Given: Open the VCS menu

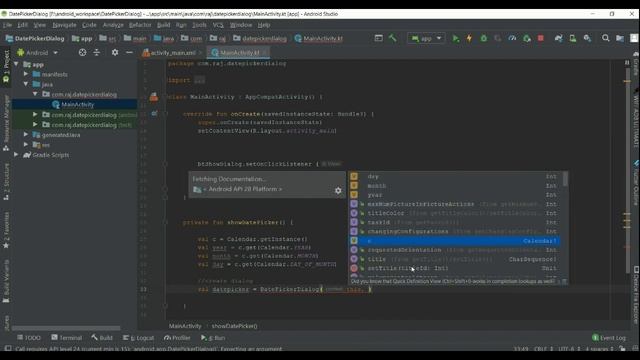Looking at the screenshot, I should (x=218, y=25).
